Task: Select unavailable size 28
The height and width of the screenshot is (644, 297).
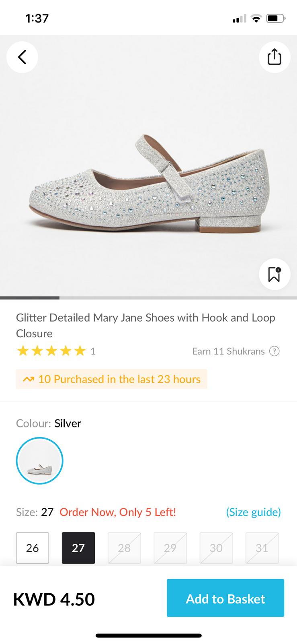Action: coord(124,548)
